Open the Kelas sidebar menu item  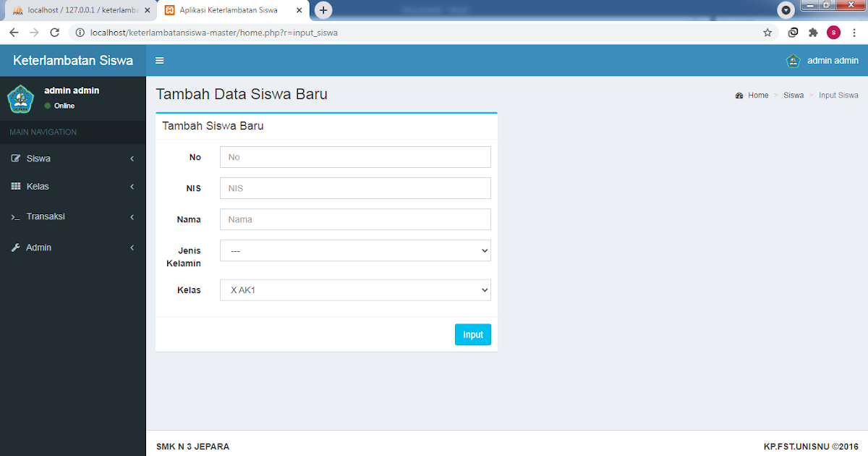73,187
